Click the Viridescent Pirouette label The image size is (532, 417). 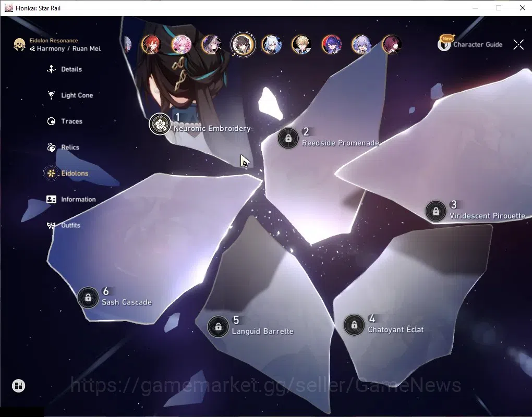point(487,216)
